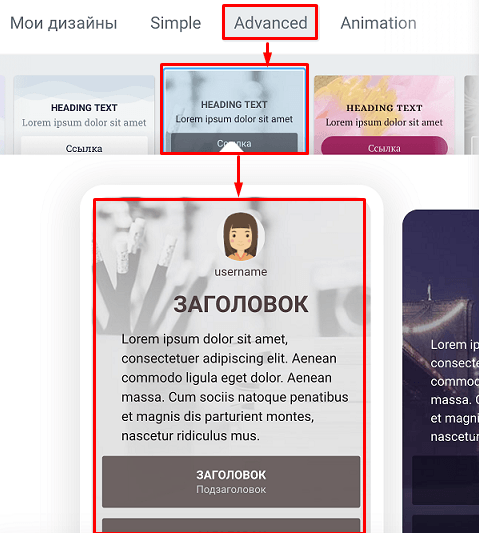
Task: Choose the light wavy design thumbnail
Action: [84, 115]
